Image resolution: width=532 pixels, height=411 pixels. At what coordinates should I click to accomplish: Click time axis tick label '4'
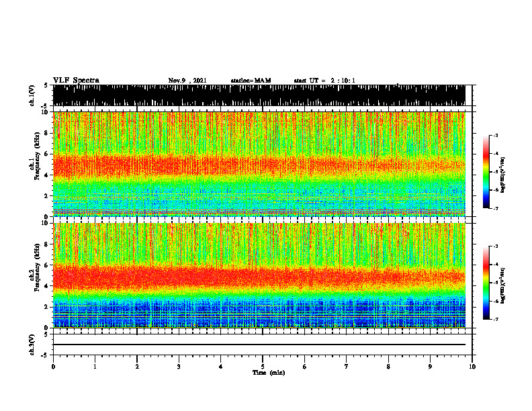click(x=221, y=367)
